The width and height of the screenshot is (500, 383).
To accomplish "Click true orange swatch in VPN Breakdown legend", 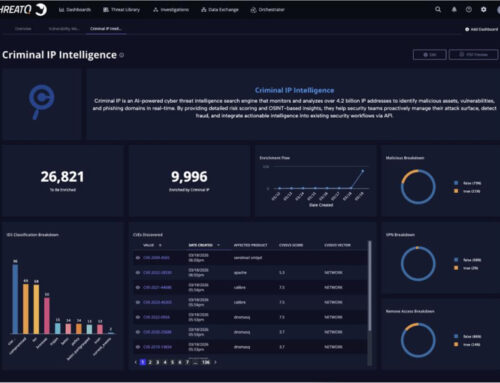I will (x=456, y=268).
